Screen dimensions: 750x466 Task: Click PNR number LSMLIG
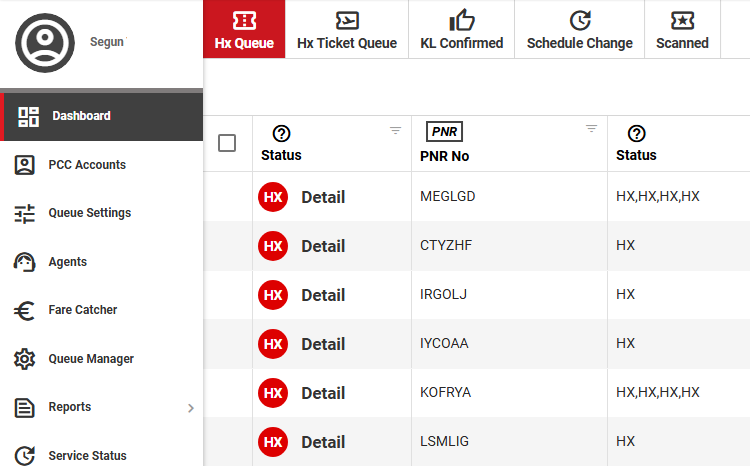tap(444, 442)
